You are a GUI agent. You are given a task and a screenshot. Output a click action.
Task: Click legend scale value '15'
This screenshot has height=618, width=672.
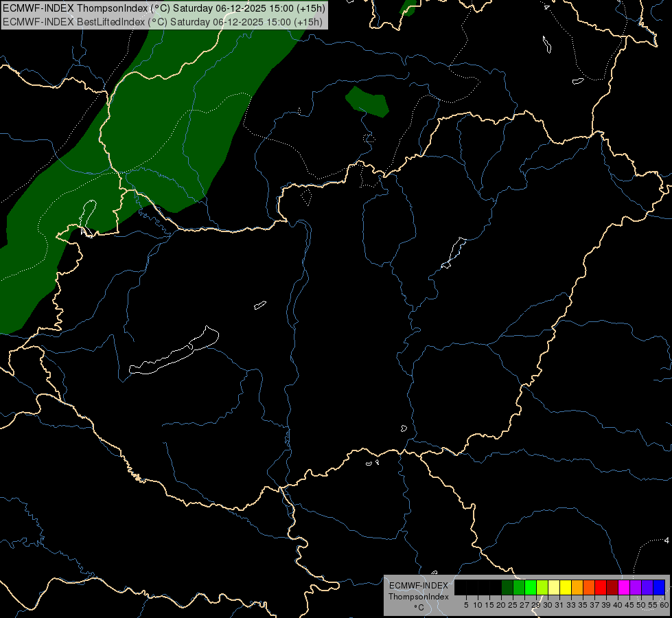tap(489, 605)
